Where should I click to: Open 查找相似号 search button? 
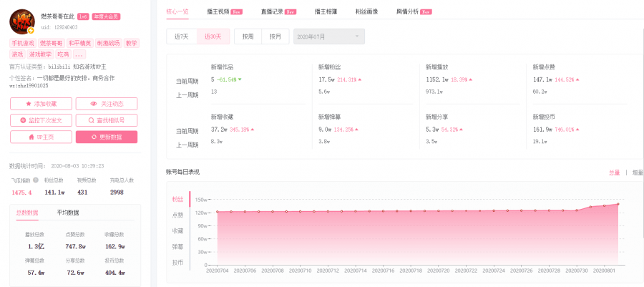tap(107, 120)
